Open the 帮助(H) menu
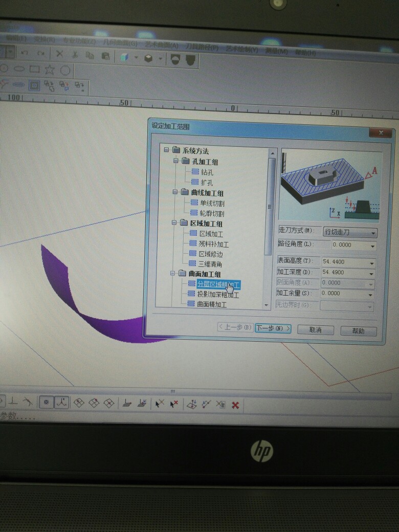 click(x=305, y=53)
